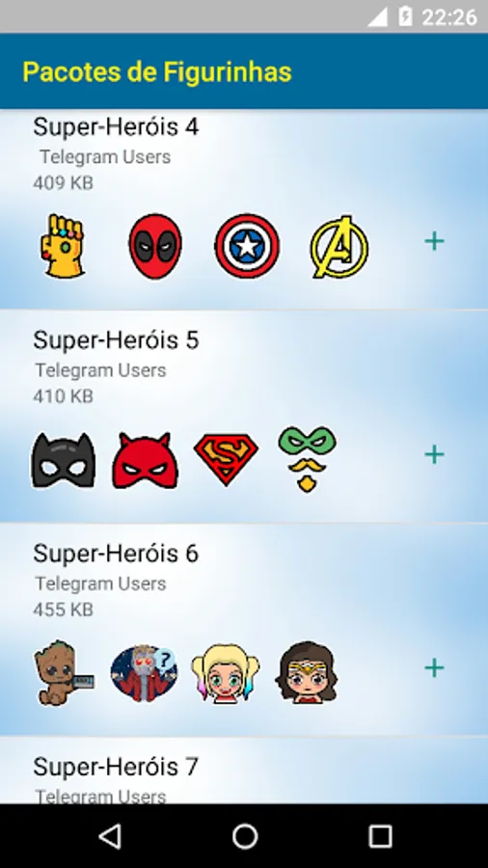Tap the Deadpool mask sticker
Screen dimensions: 488x868
tap(155, 246)
